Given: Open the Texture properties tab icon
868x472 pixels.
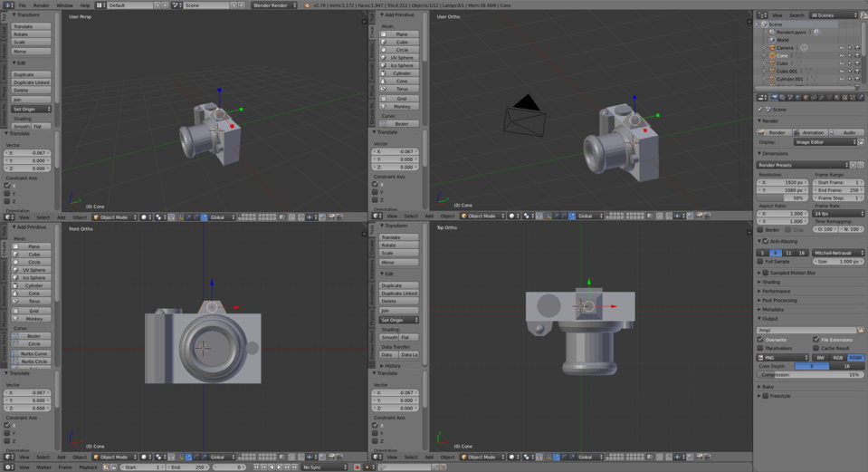Looking at the screenshot, I should click(x=844, y=97).
